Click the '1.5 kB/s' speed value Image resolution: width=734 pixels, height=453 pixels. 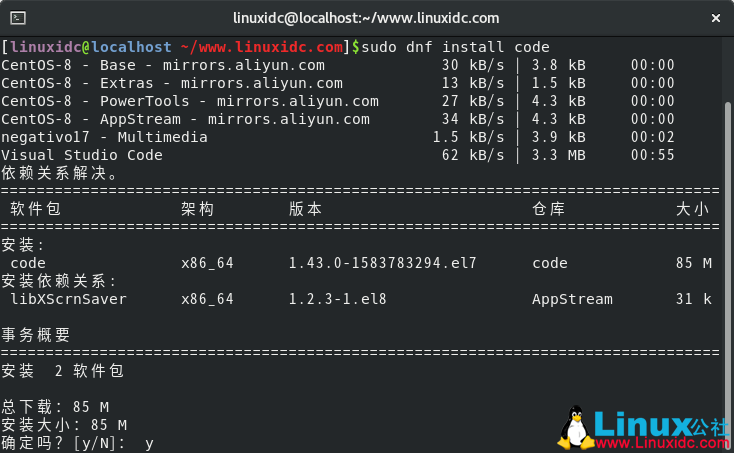pos(468,137)
